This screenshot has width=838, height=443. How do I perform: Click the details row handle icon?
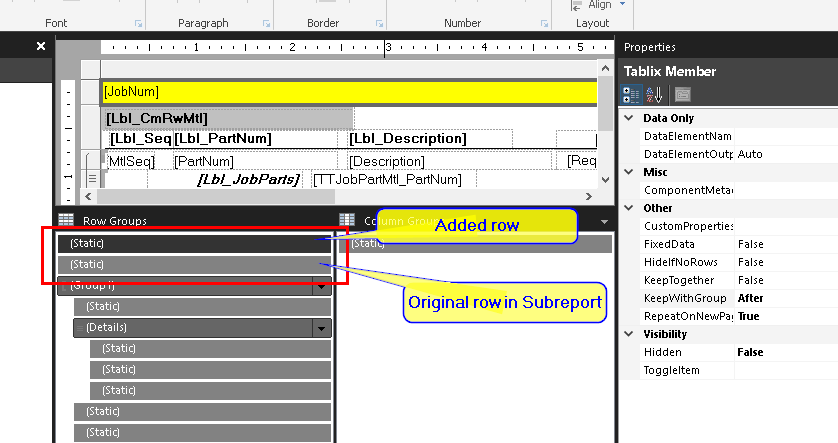[x=92, y=178]
